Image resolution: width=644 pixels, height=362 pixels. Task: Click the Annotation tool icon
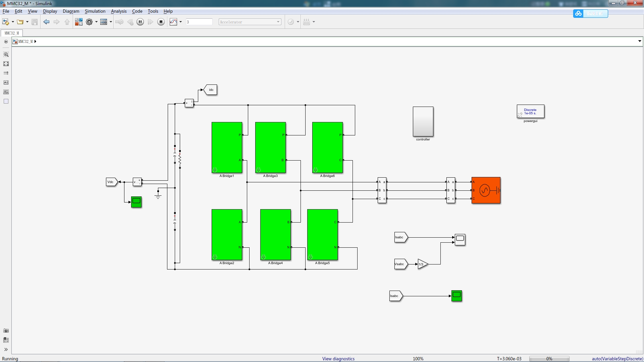click(x=6, y=82)
